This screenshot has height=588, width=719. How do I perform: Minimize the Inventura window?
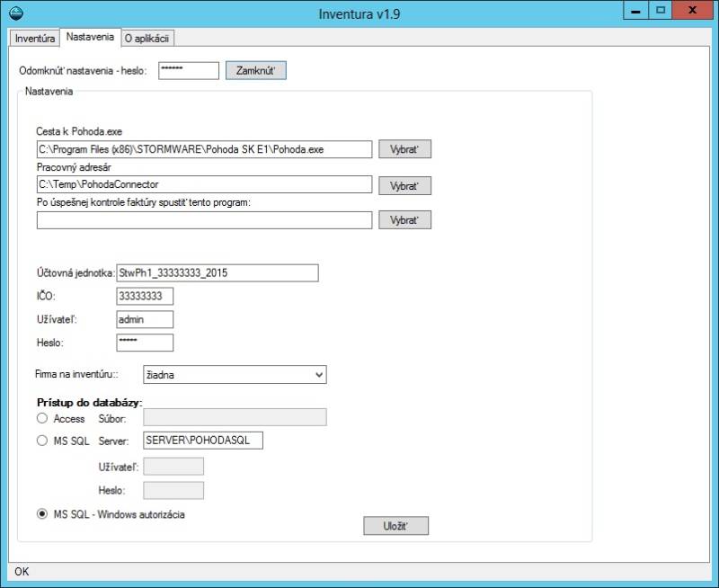tap(636, 11)
